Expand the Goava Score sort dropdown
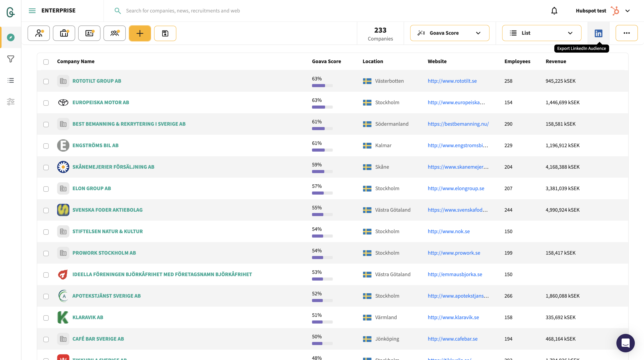644x360 pixels. (449, 33)
